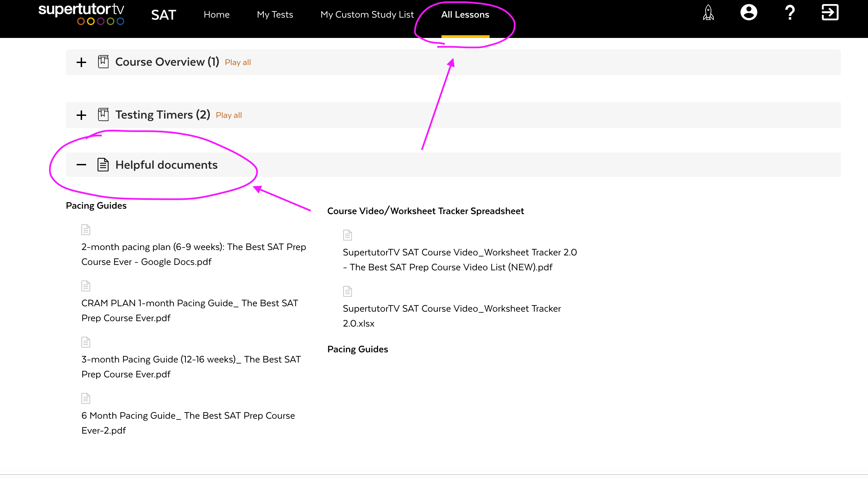Viewport: 868px width, 479px height.
Task: Collapse the Helpful documents section
Action: click(81, 165)
